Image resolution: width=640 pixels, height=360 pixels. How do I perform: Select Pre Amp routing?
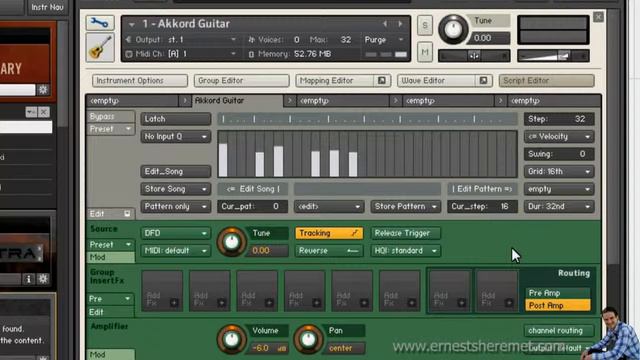click(x=558, y=293)
